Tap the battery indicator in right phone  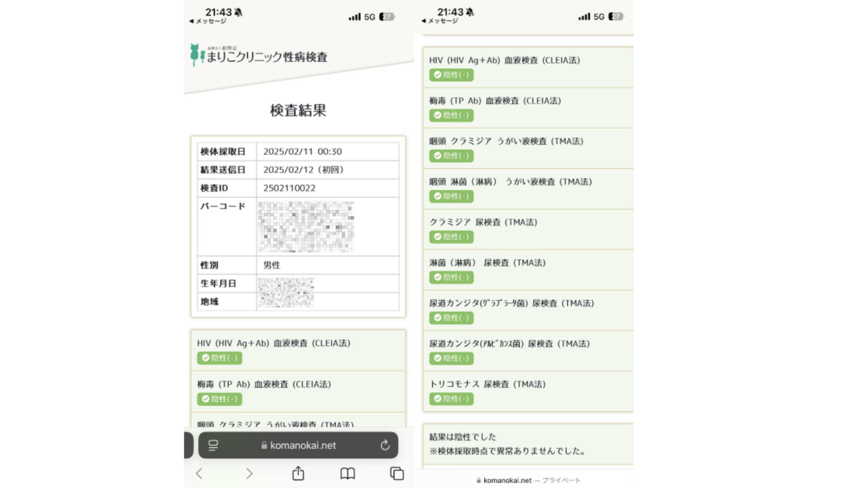click(x=616, y=17)
